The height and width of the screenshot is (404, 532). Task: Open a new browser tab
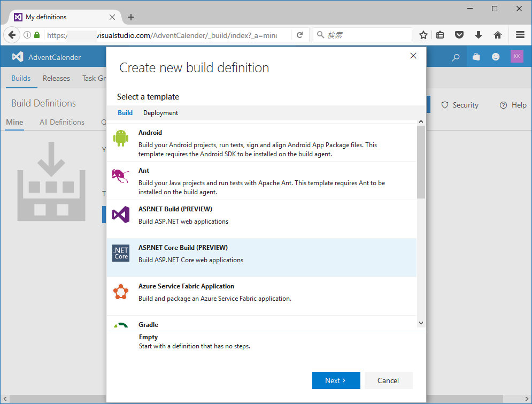(x=131, y=17)
